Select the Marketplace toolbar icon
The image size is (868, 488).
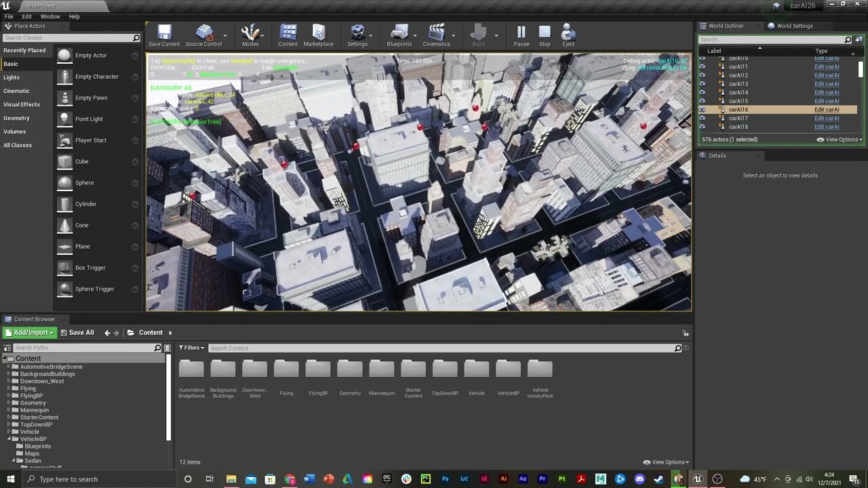pyautogui.click(x=319, y=35)
